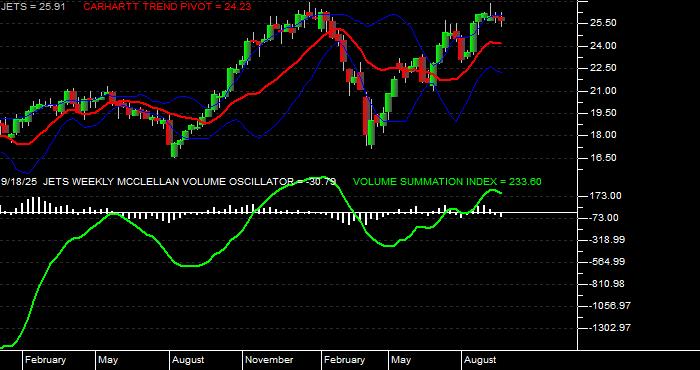Select the -73.00 oscillator axis value

click(604, 218)
